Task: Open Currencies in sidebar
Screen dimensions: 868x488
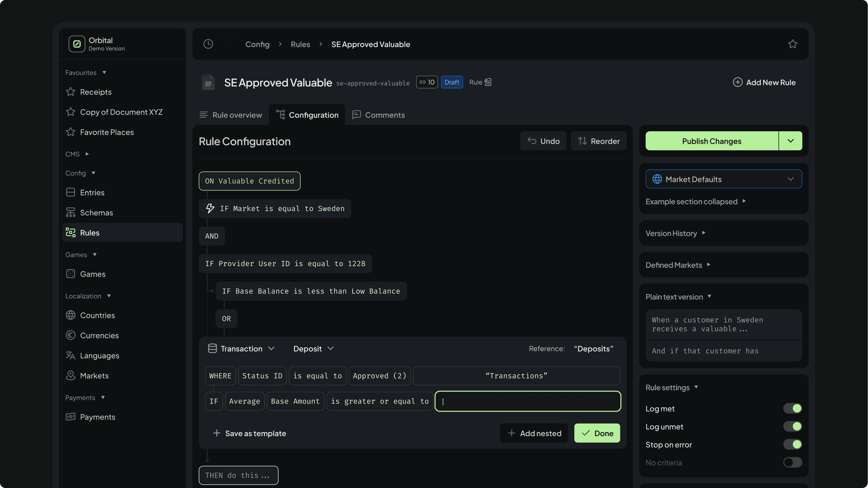Action: (x=99, y=335)
